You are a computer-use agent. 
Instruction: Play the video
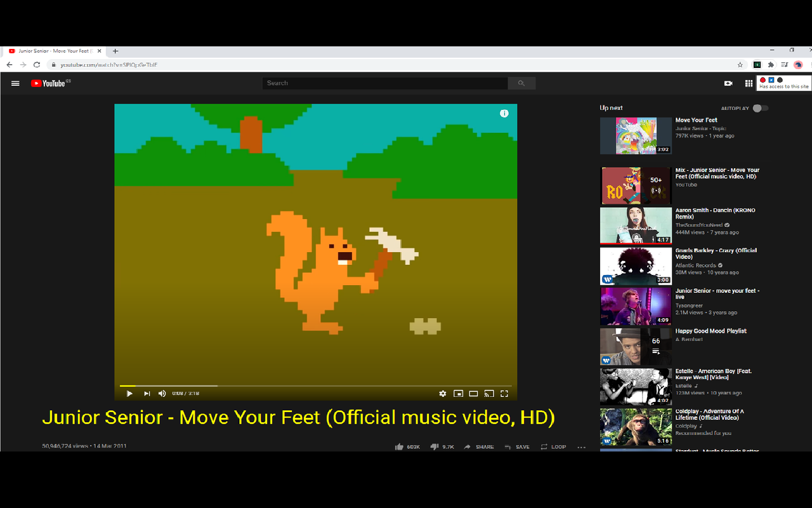pos(129,394)
